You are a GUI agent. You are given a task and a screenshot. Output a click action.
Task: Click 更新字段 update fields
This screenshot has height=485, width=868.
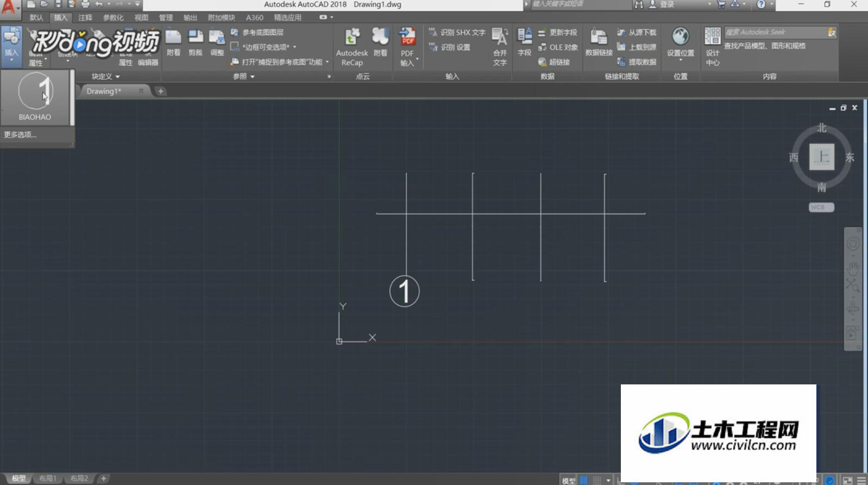pos(557,33)
